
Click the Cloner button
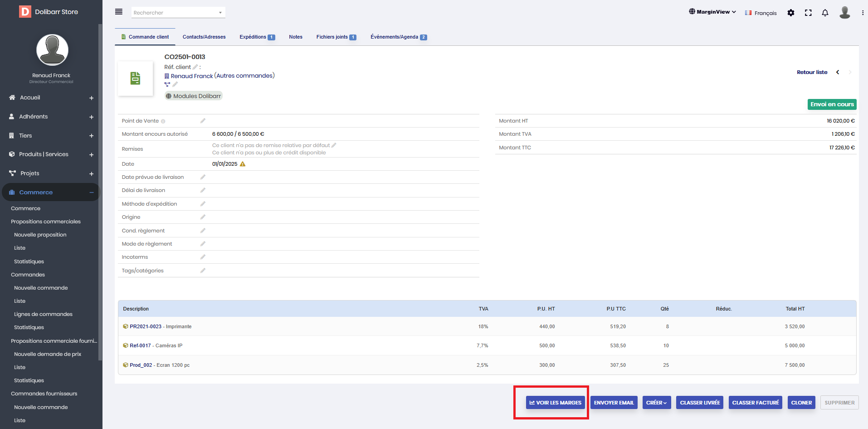801,403
